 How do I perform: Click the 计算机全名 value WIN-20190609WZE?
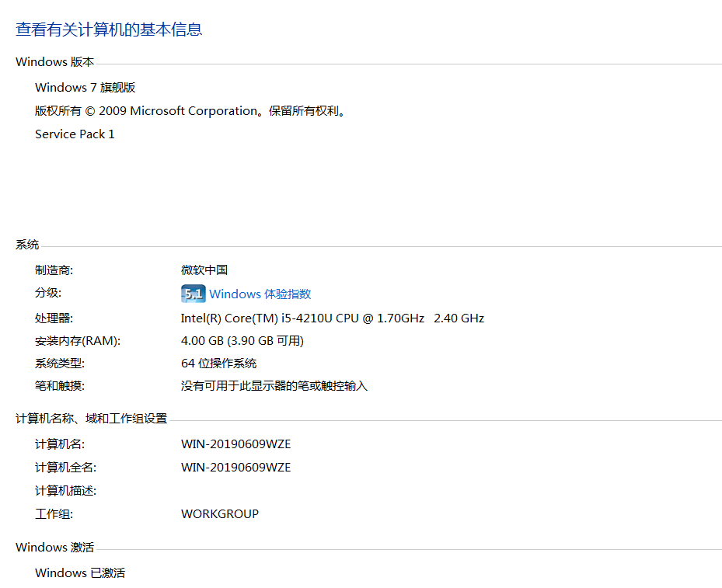tap(235, 468)
